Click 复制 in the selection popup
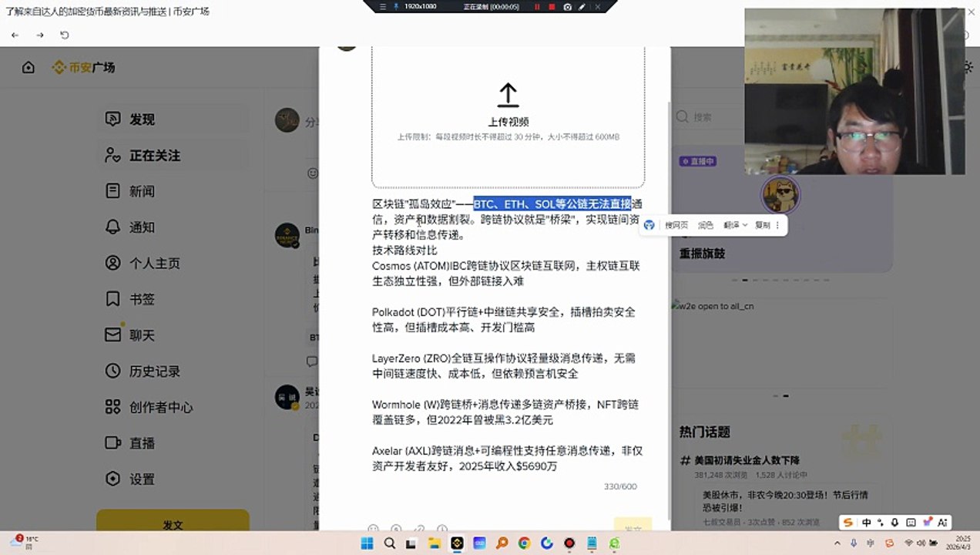This screenshot has width=980, height=555. (x=762, y=225)
